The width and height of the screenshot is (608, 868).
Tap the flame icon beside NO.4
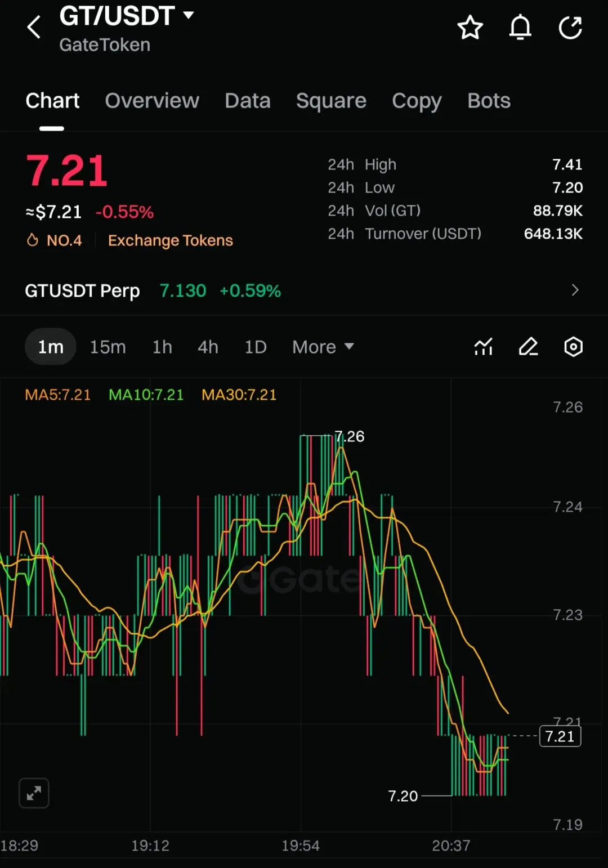[x=33, y=240]
